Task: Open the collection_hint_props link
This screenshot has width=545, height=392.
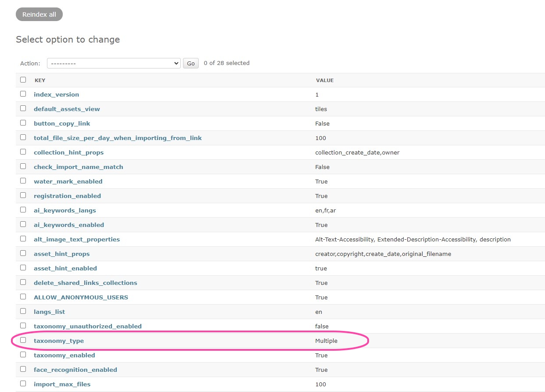Action: coord(68,152)
